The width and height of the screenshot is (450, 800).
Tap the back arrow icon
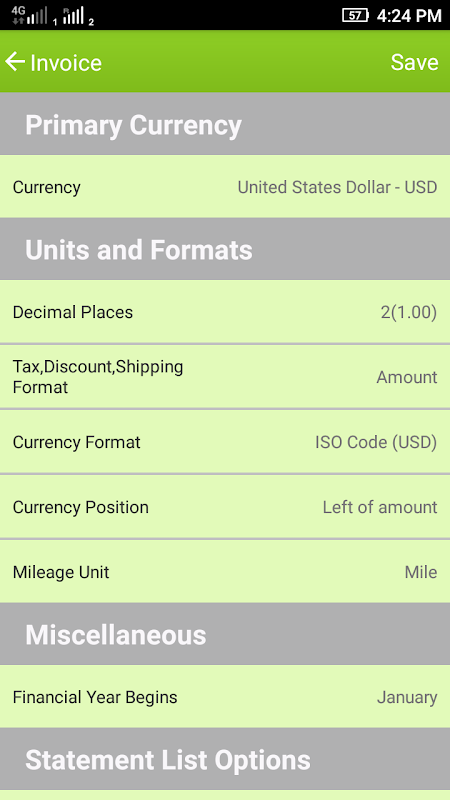tap(15, 62)
